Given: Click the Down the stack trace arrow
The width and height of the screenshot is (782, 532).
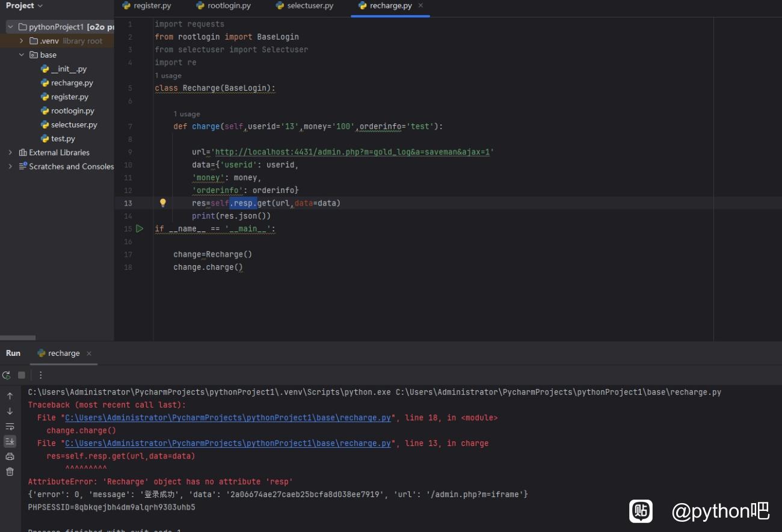Looking at the screenshot, I should (10, 411).
